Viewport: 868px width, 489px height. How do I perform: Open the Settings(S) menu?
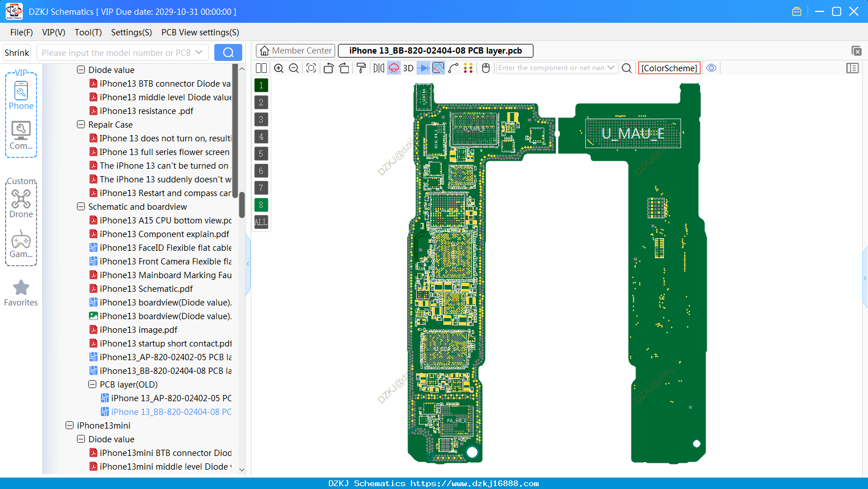(x=132, y=32)
